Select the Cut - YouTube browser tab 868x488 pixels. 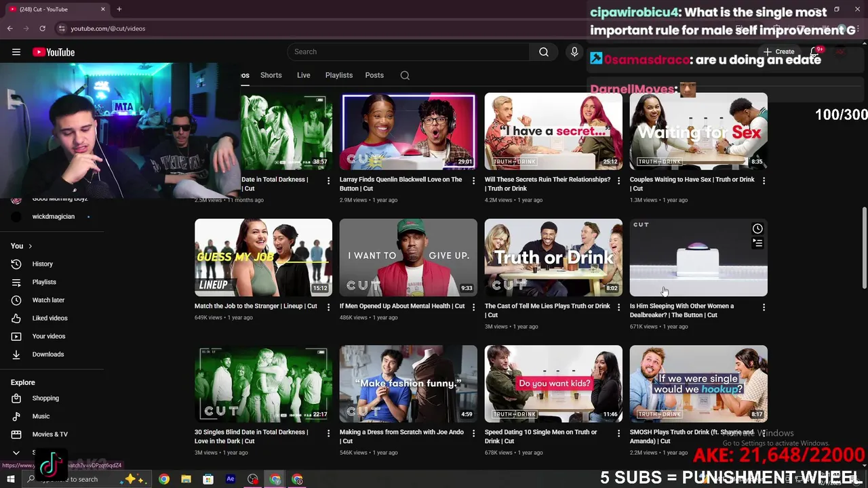[x=57, y=9]
